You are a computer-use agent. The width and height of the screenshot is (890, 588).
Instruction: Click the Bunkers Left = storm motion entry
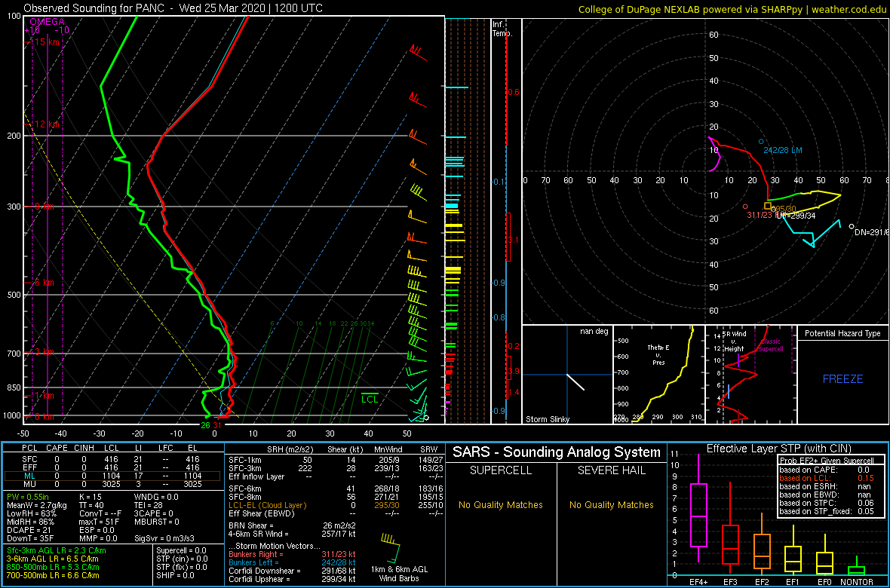pos(293,562)
